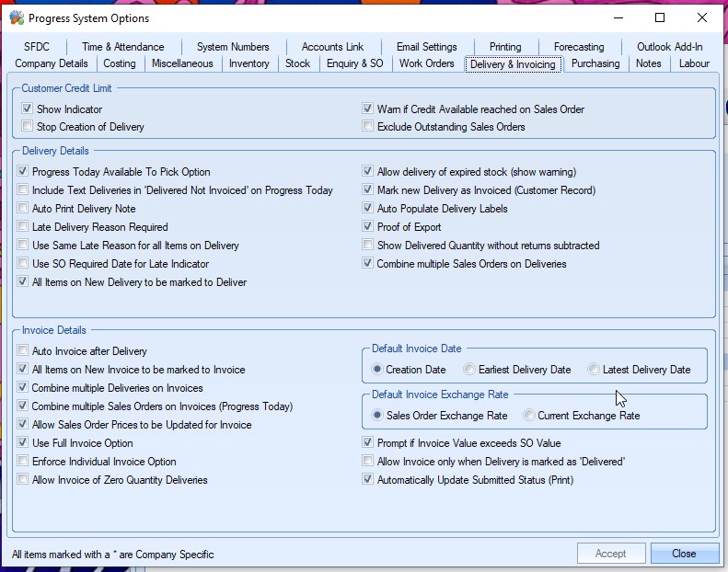Disable the Proof of Export checkbox
728x572 pixels.
point(368,227)
